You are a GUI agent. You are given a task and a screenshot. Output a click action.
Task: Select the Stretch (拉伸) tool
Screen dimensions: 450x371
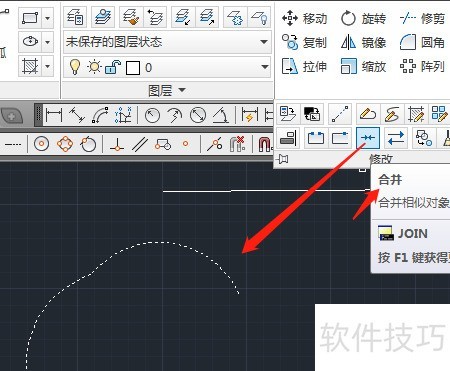click(304, 66)
